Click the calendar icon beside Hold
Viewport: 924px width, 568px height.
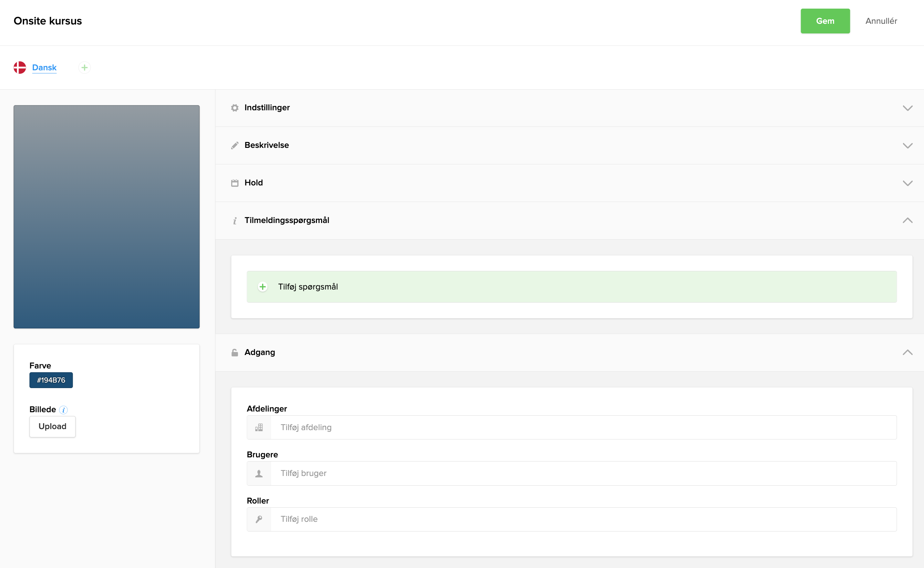[235, 183]
